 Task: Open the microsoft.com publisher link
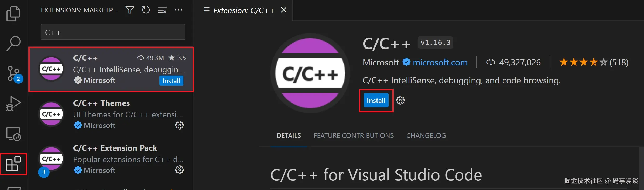pos(440,62)
